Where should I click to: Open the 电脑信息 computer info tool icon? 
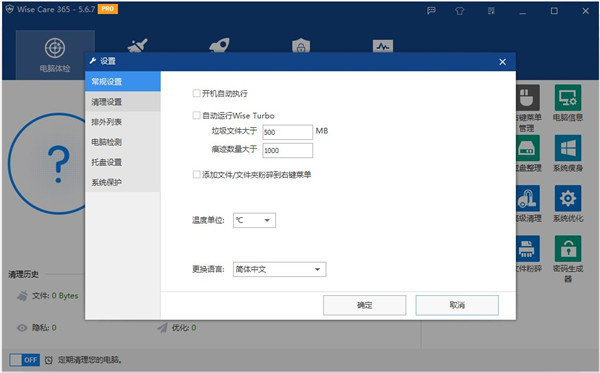click(x=568, y=98)
